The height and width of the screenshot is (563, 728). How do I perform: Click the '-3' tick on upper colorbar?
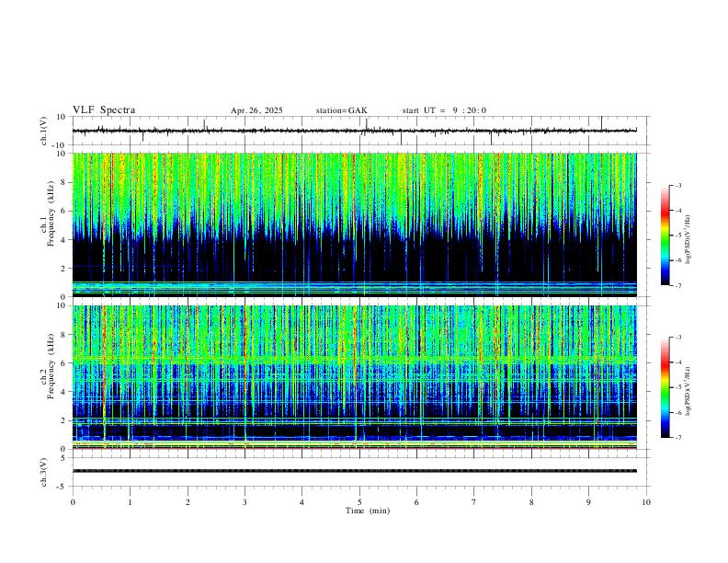677,185
